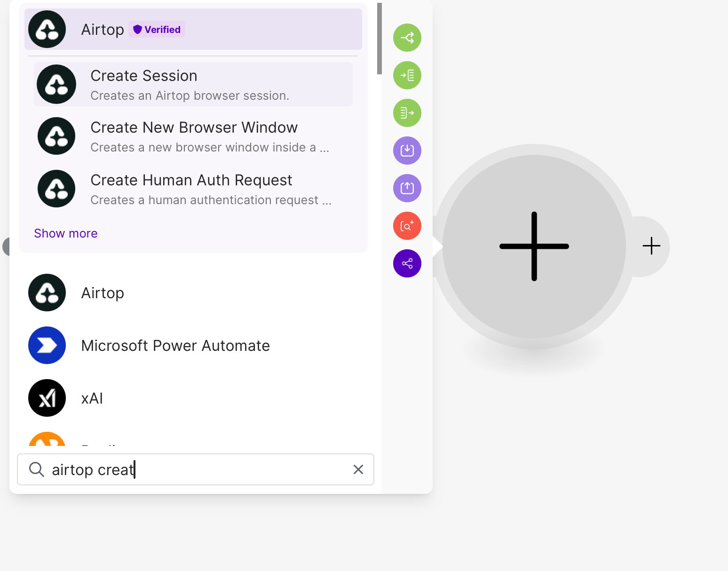The width and height of the screenshot is (728, 571).
Task: Click the large plus module circle
Action: coord(534,246)
